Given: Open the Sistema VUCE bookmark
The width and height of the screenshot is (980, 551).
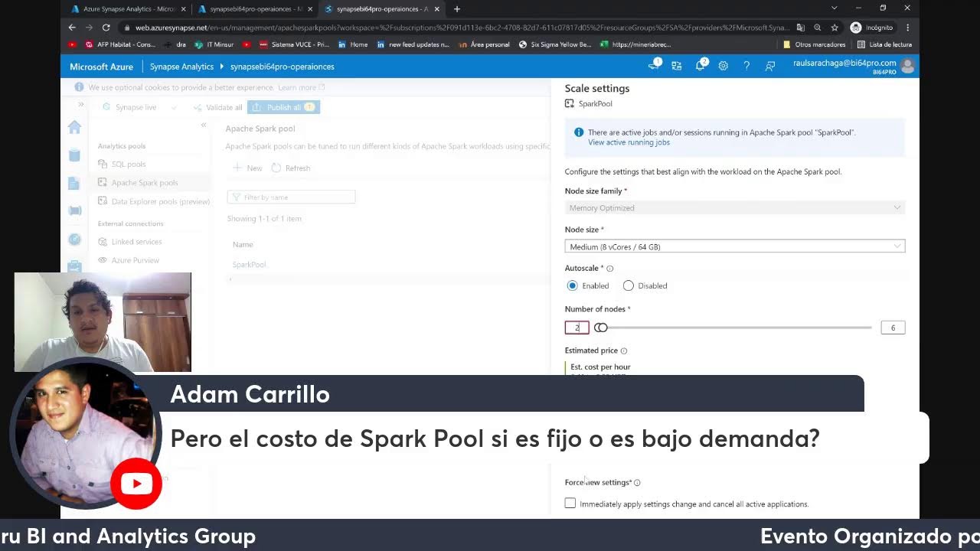Looking at the screenshot, I should pyautogui.click(x=294, y=44).
